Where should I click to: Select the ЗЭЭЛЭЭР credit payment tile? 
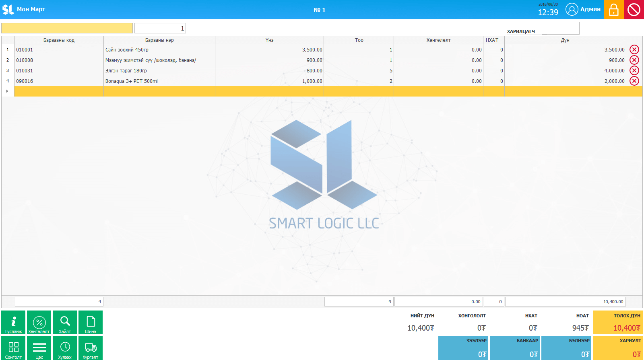463,348
